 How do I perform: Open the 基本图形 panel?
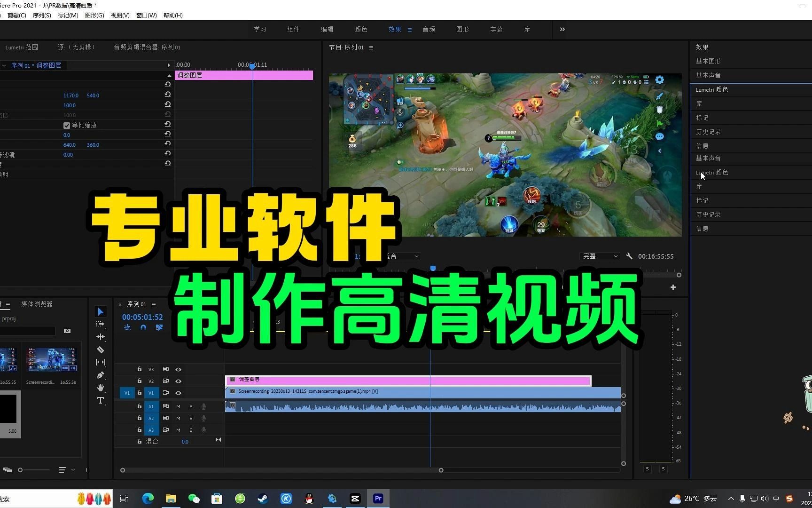click(x=708, y=61)
